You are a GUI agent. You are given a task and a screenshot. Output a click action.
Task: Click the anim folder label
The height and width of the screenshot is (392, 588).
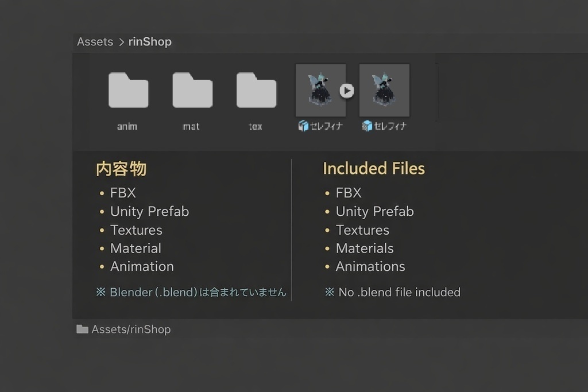[127, 126]
